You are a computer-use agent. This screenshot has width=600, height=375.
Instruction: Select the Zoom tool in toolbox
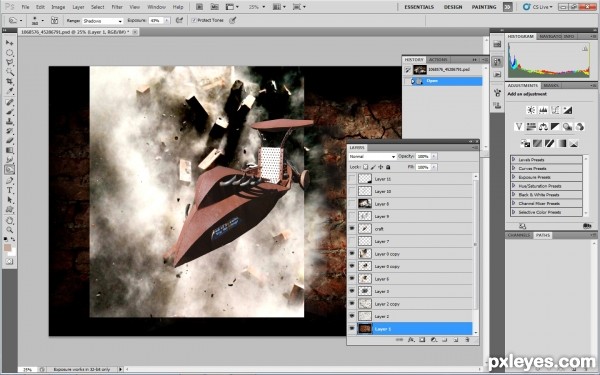point(10,230)
